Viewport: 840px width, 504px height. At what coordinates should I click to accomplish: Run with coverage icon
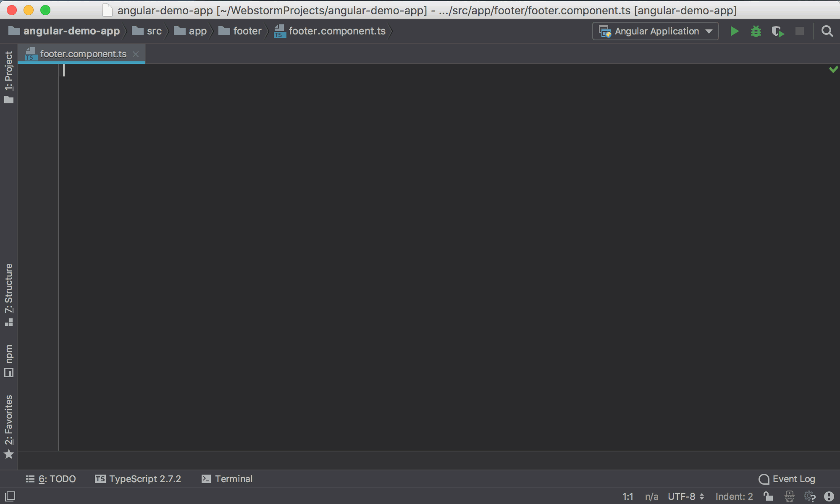point(777,31)
